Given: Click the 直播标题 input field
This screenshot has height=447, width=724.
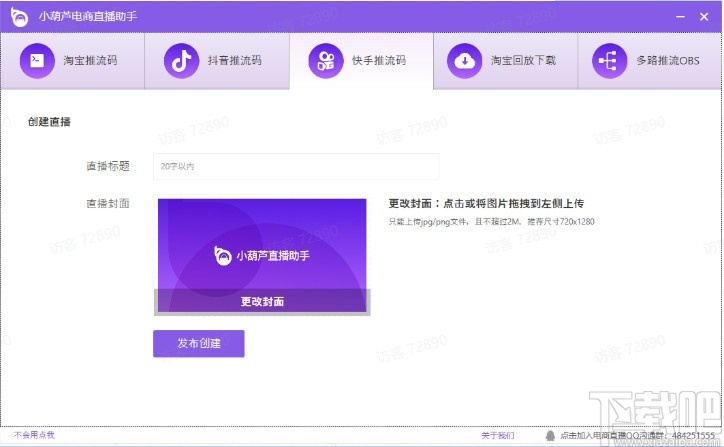Looking at the screenshot, I should tap(296, 166).
